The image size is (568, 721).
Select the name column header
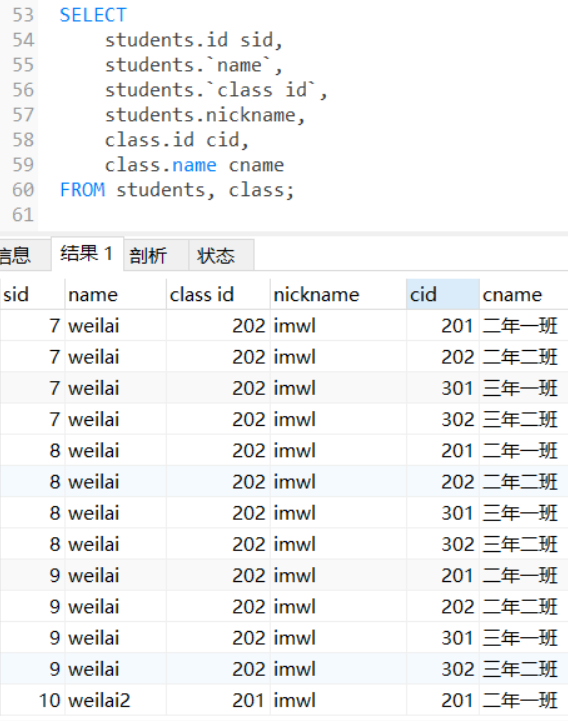tap(115, 294)
